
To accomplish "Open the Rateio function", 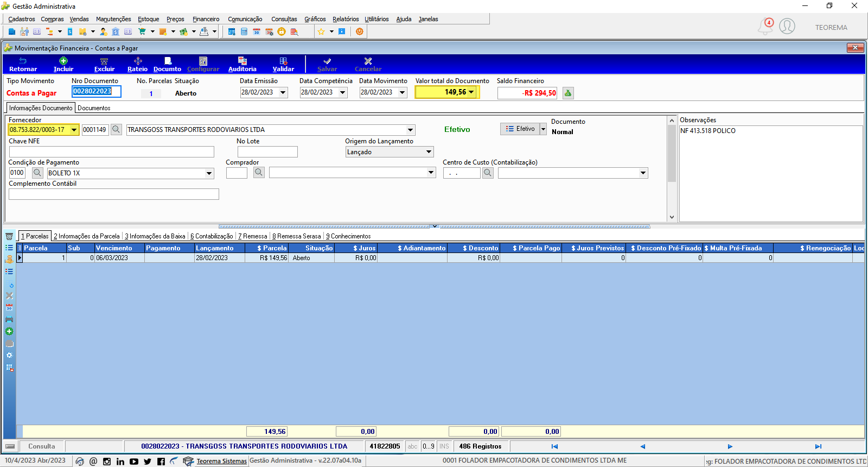I will [x=137, y=65].
